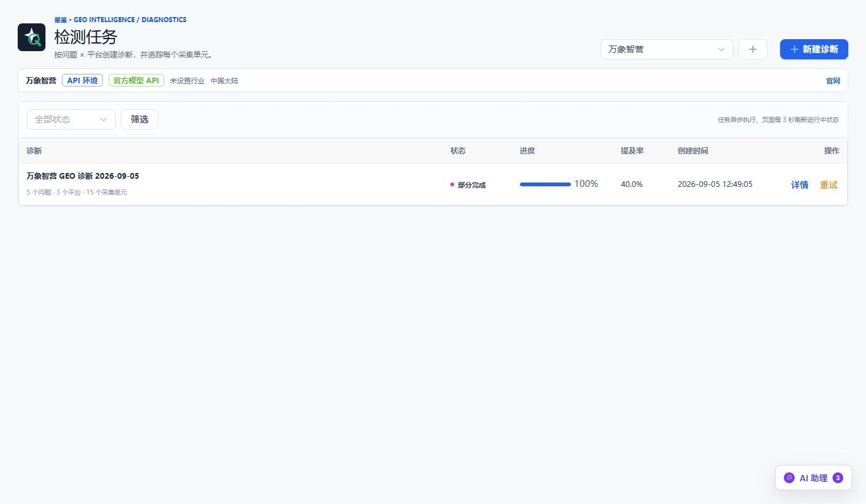Click the 状态 column header
The height and width of the screenshot is (504, 866).
pyautogui.click(x=458, y=151)
